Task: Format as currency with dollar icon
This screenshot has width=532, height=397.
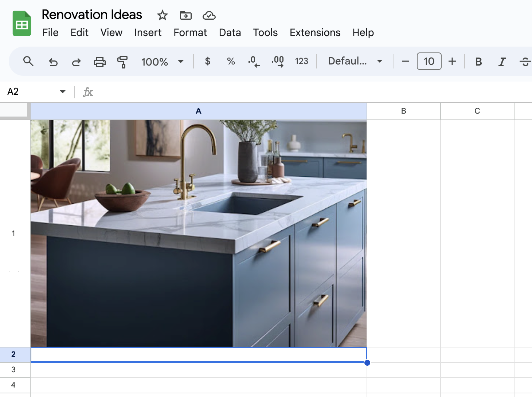Action: (207, 61)
